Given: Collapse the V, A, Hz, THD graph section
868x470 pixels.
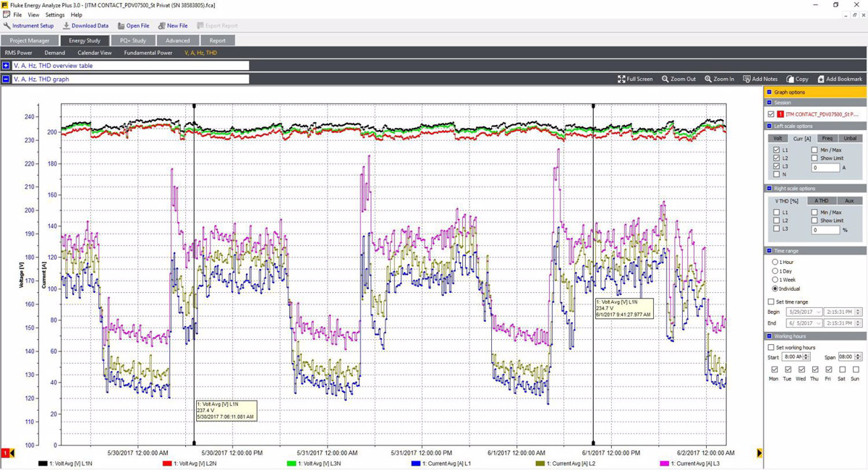Looking at the screenshot, I should pyautogui.click(x=6, y=79).
